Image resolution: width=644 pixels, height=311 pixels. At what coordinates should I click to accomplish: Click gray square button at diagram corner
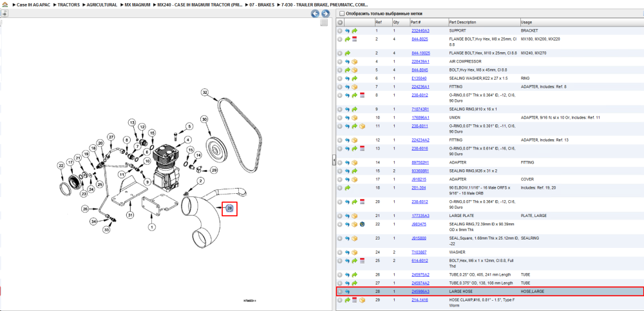tap(324, 23)
